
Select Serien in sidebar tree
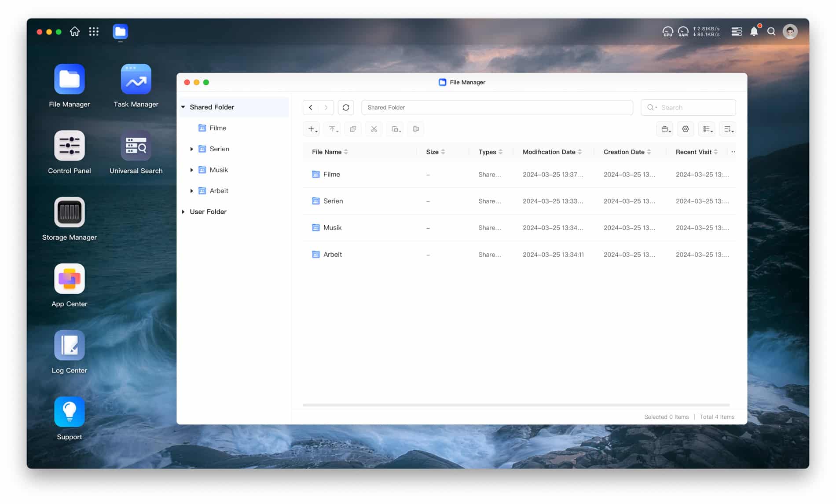[x=220, y=149]
